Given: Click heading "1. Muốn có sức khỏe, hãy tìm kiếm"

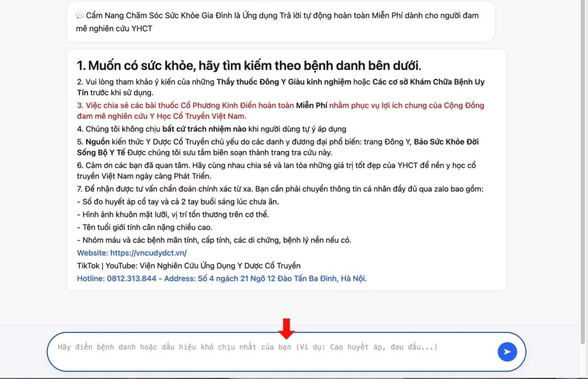Looking at the screenshot, I should [249, 65].
